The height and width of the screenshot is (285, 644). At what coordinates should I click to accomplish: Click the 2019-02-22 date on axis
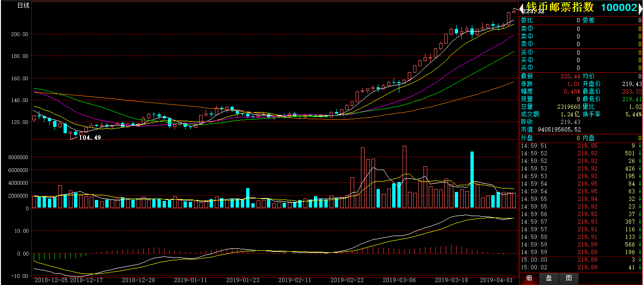point(347,281)
